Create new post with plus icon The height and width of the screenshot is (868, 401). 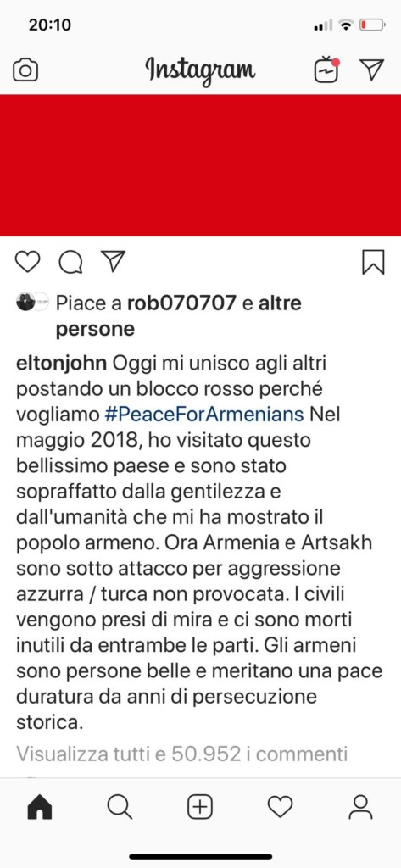pos(200,808)
